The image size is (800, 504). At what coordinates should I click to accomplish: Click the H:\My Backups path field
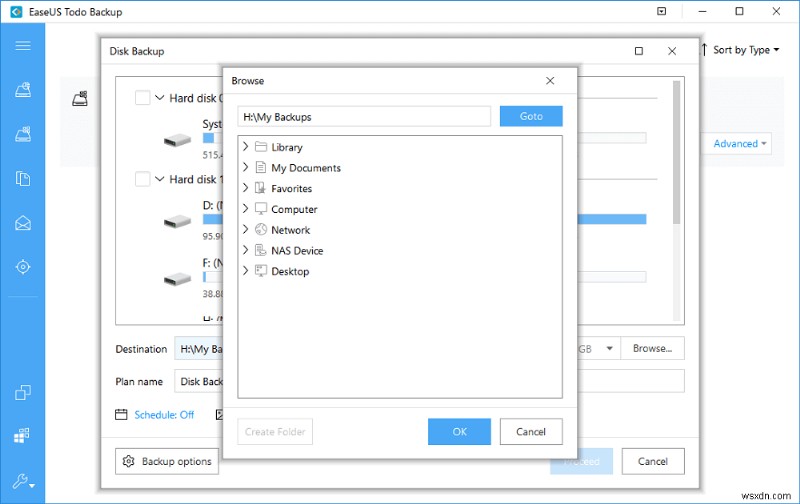[x=364, y=117]
